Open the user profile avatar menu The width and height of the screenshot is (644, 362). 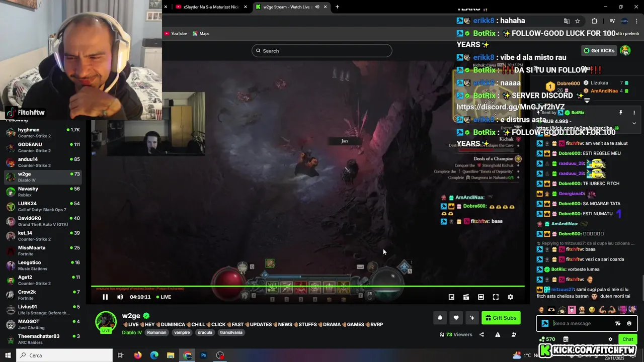pyautogui.click(x=625, y=50)
